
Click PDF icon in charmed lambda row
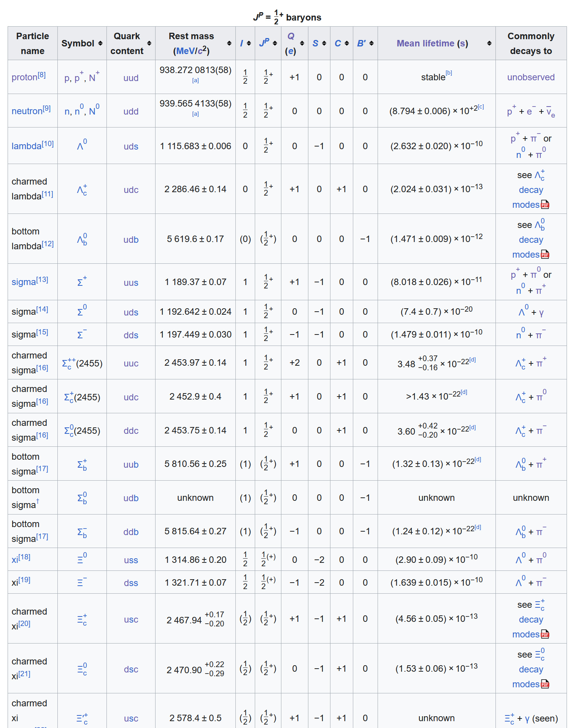point(545,205)
